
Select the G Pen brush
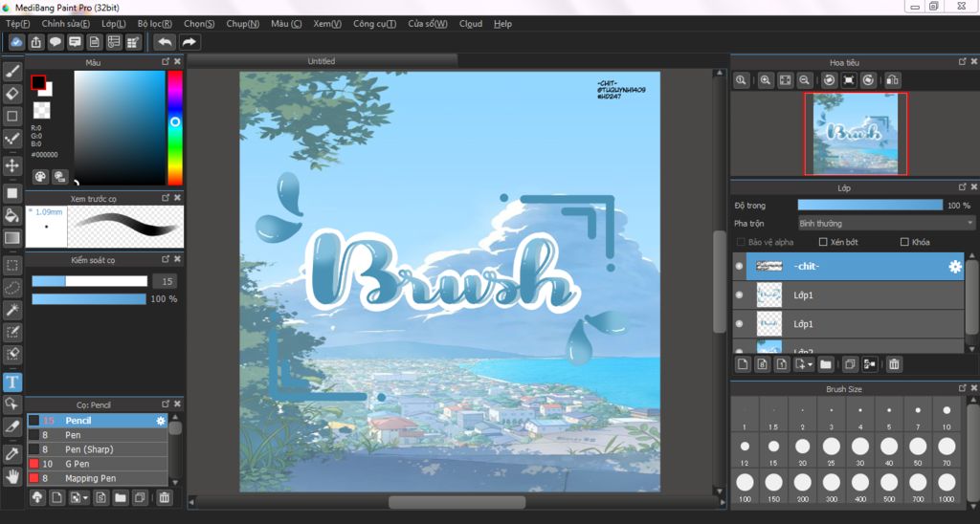click(x=98, y=464)
